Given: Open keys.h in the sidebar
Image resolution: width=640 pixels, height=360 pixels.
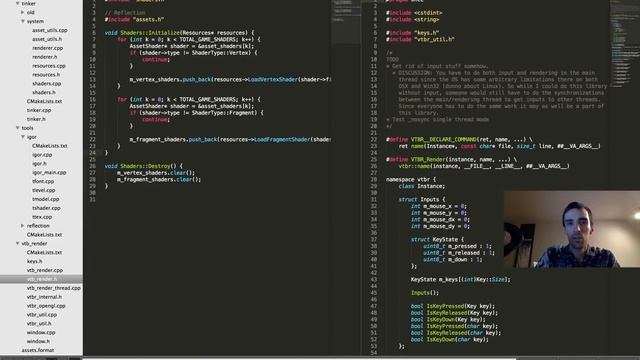Looking at the screenshot, I should 34,261.
